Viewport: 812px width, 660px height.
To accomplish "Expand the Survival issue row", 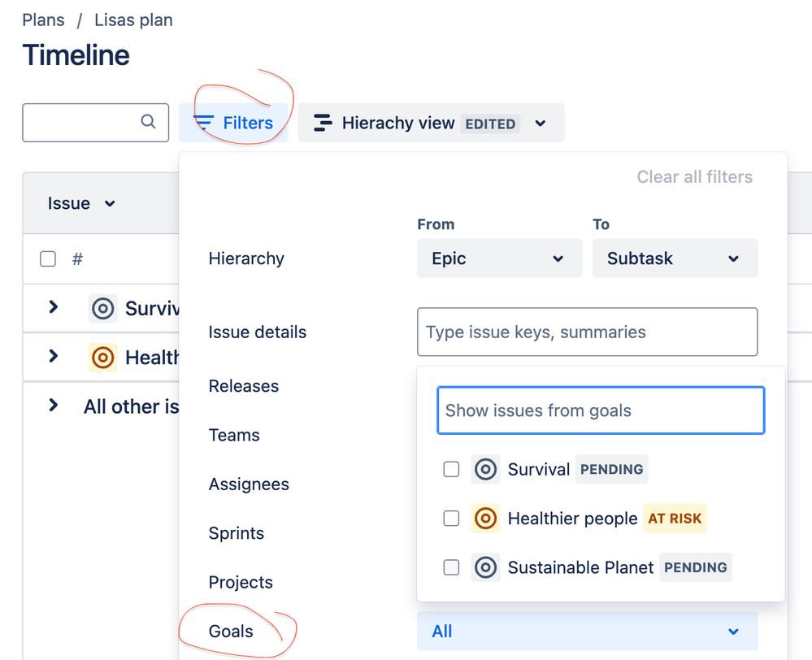I will tap(53, 306).
